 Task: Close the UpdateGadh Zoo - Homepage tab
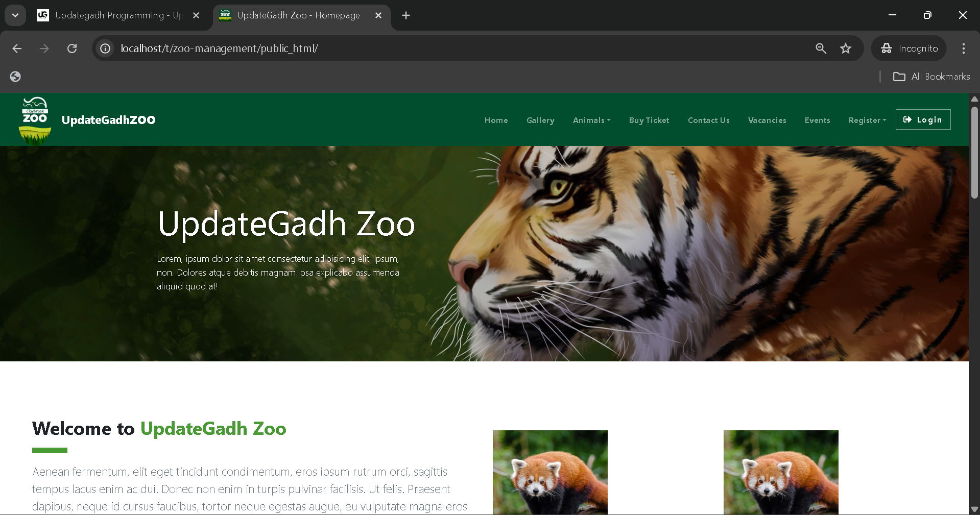pyautogui.click(x=378, y=15)
